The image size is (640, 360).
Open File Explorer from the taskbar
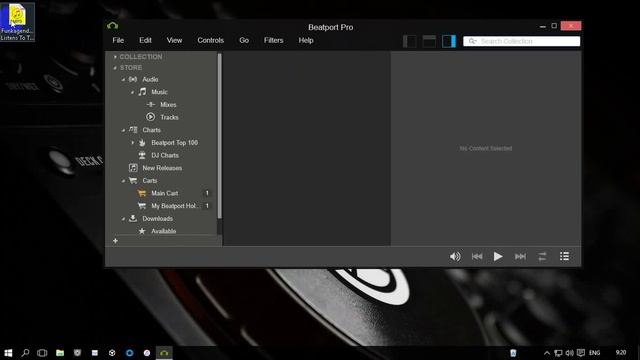click(x=60, y=353)
